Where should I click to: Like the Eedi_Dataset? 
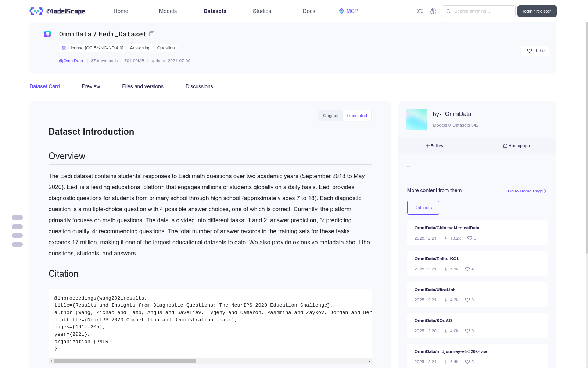click(x=535, y=51)
